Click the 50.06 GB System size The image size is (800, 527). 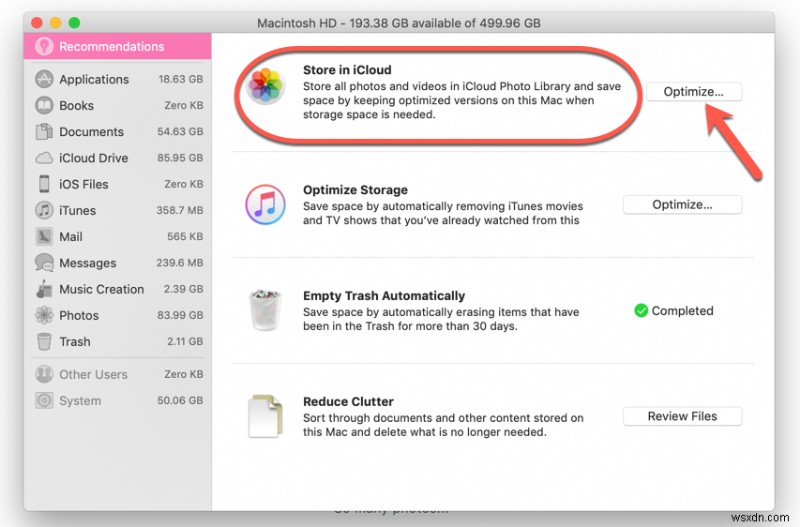pos(180,400)
